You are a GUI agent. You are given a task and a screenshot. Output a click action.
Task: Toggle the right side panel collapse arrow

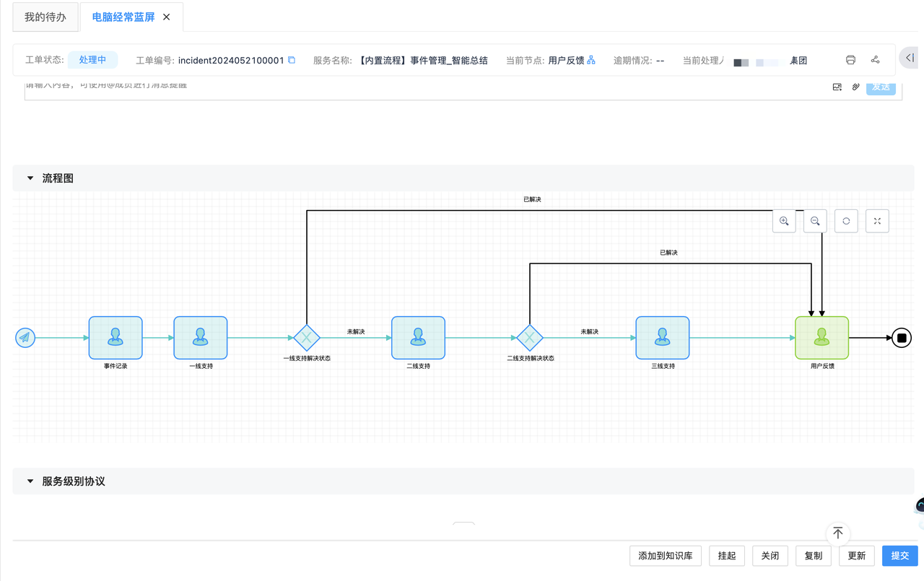click(910, 58)
